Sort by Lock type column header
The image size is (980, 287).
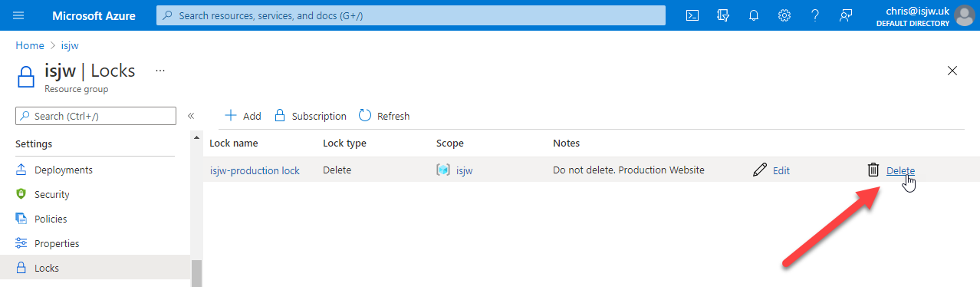[344, 143]
